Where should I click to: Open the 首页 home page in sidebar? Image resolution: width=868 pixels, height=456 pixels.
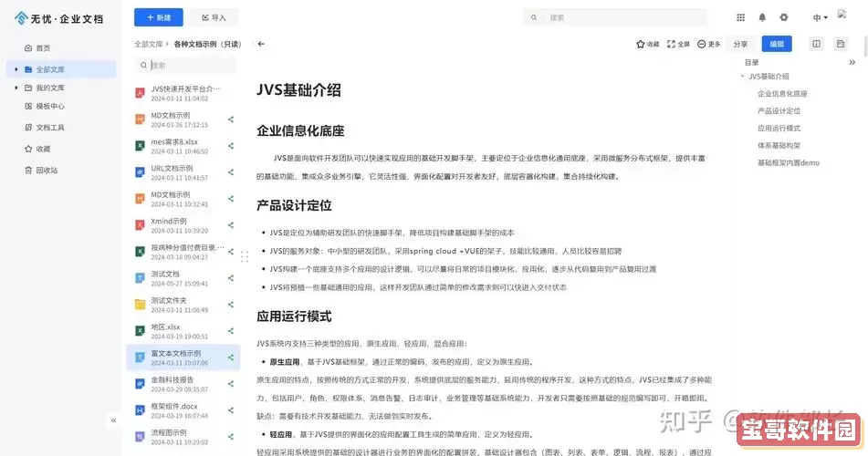tap(37, 48)
